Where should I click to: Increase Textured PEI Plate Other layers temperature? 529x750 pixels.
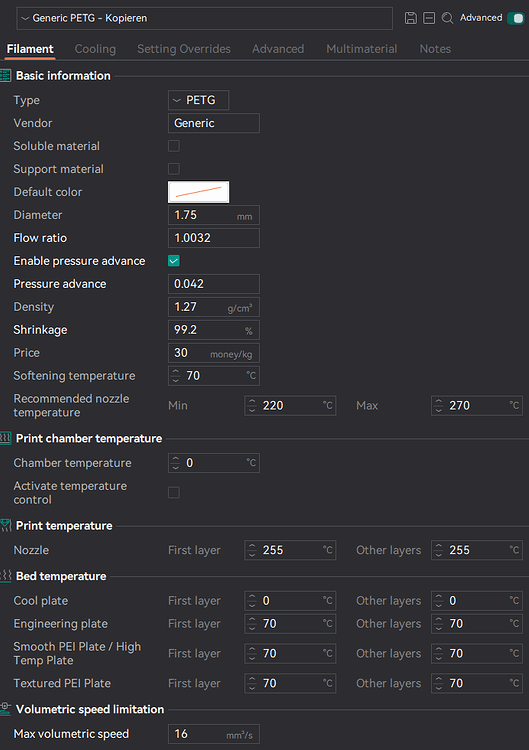coord(439,679)
